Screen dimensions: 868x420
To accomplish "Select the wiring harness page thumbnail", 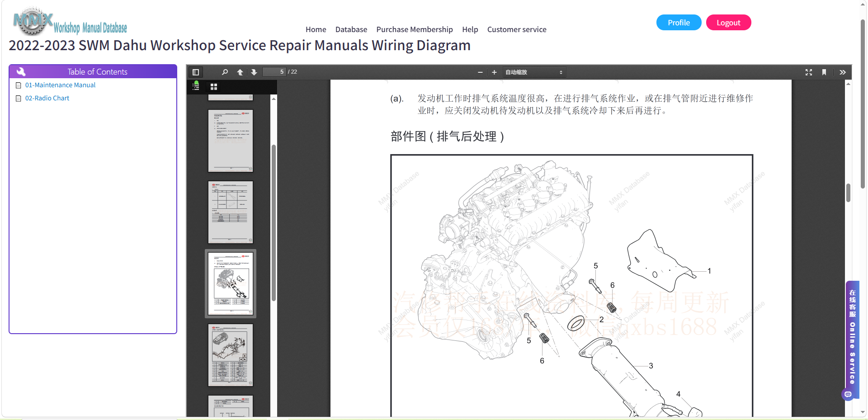I will point(231,355).
